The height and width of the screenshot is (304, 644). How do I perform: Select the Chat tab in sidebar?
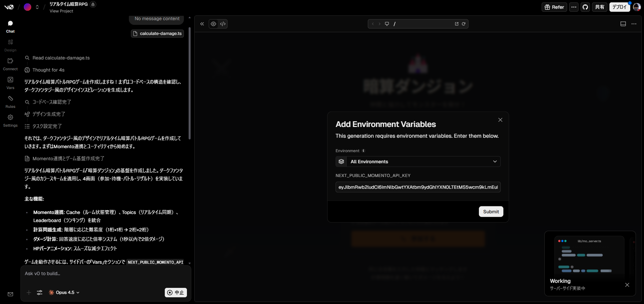(10, 27)
